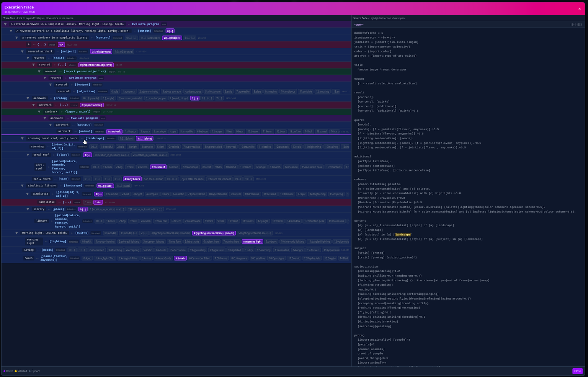The height and width of the screenshot is (377, 588).
Task: Collapse the stunning coral reef [landscape] row
Action: [22, 139]
